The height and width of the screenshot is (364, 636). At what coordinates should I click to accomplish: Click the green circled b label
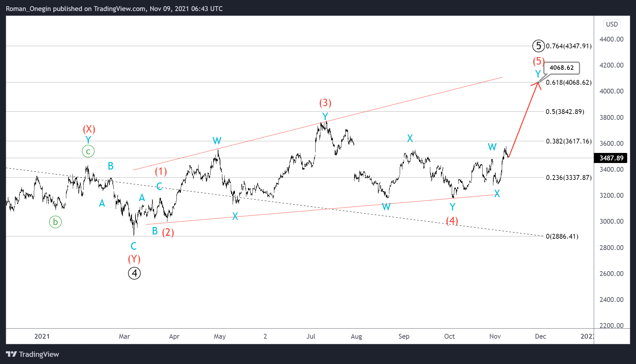[55, 222]
